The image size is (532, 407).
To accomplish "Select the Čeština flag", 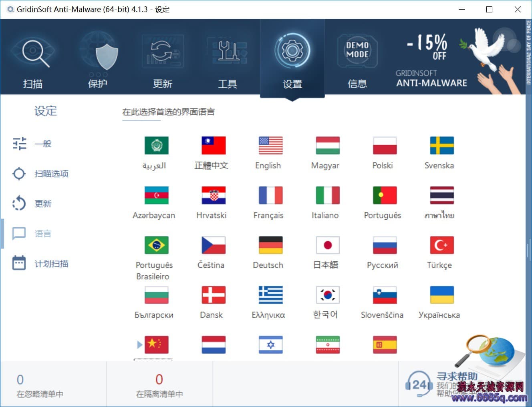I will pyautogui.click(x=214, y=245).
